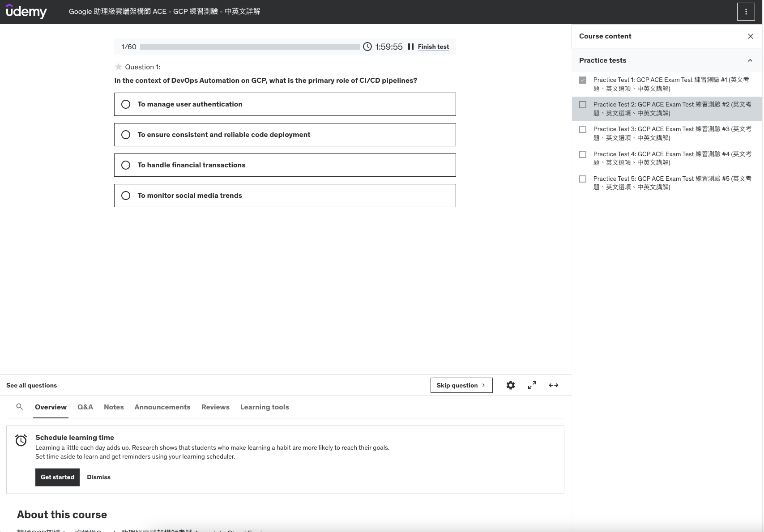Star Question 1 for review
The image size is (764, 532).
click(119, 67)
